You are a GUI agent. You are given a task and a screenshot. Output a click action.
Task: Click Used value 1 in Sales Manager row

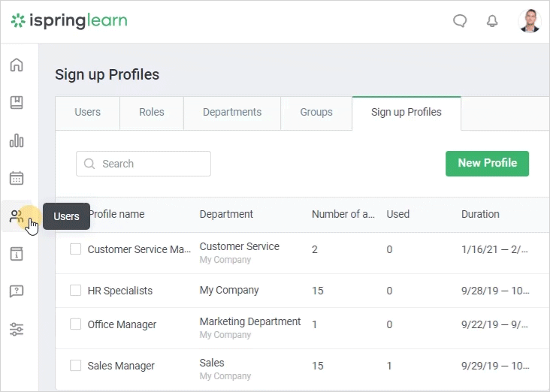(389, 366)
